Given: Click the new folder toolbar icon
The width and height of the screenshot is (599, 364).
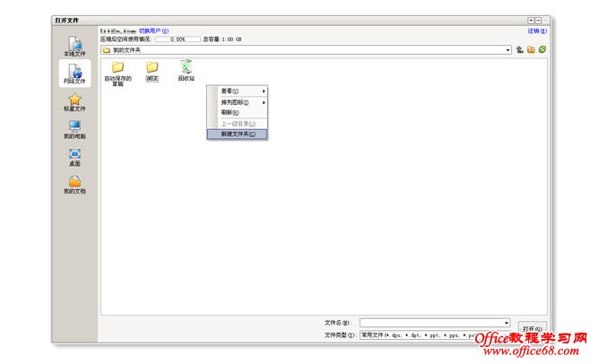Looking at the screenshot, I should (531, 49).
